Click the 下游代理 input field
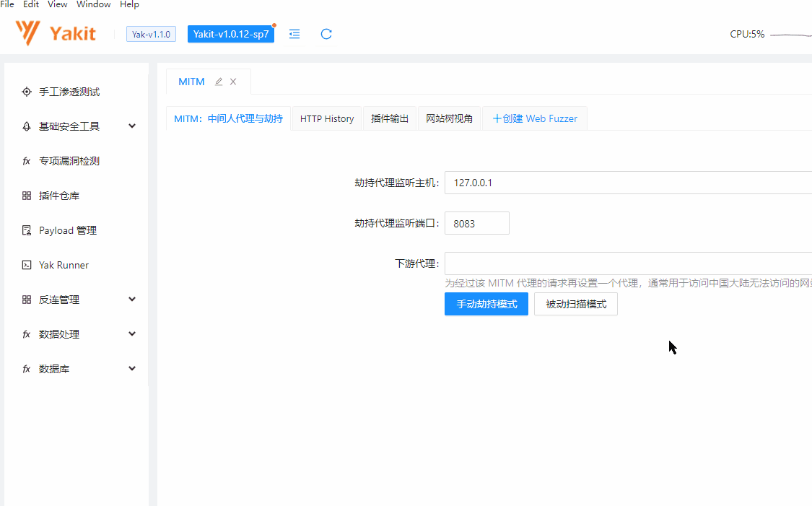 click(x=628, y=263)
